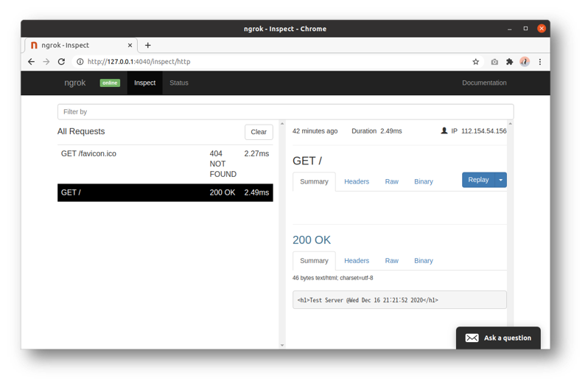Open the extensions puzzle icon
588x387 pixels.
coord(509,62)
